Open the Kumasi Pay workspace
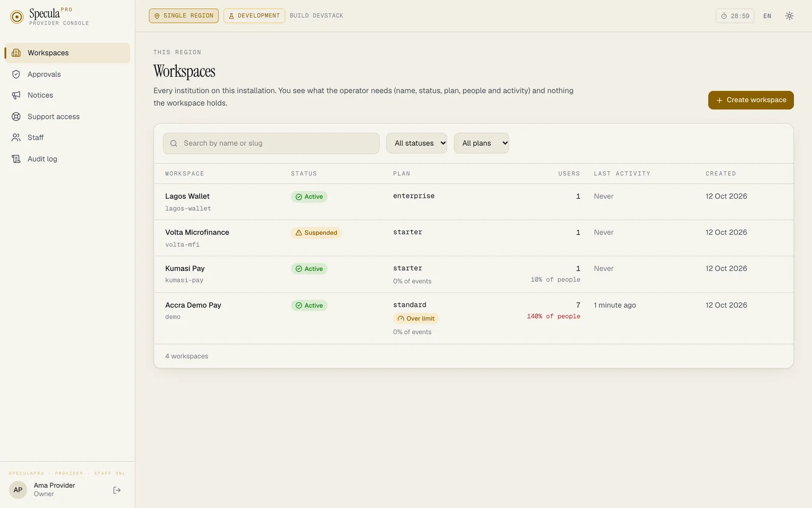 pyautogui.click(x=185, y=268)
